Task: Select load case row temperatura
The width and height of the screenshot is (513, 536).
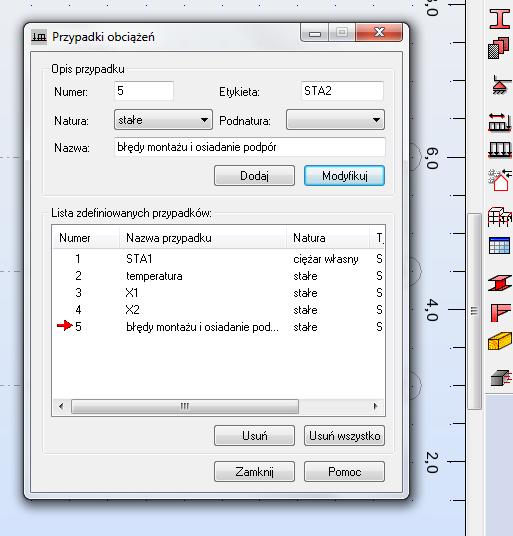Action: coord(219,276)
